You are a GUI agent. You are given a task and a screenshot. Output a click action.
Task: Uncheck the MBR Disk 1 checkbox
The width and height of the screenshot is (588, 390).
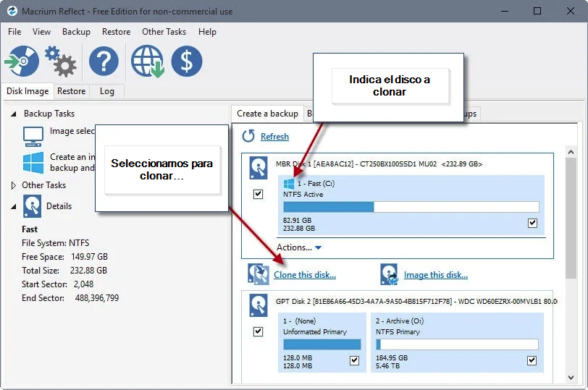coord(258,194)
